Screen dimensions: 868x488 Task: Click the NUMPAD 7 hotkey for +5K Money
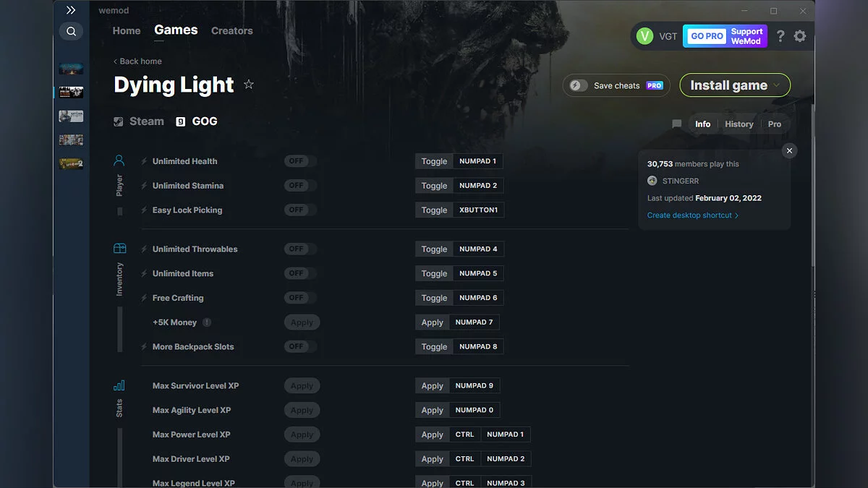[474, 322]
